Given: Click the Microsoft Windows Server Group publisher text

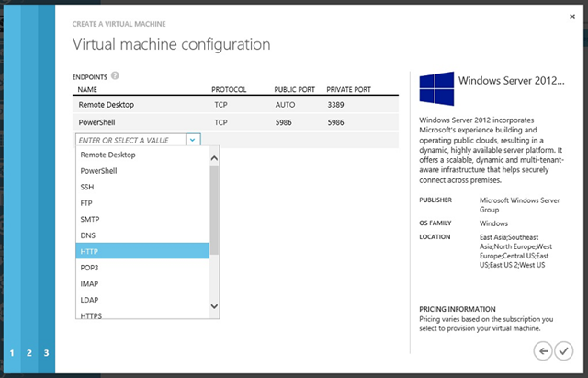Looking at the screenshot, I should click(519, 205).
